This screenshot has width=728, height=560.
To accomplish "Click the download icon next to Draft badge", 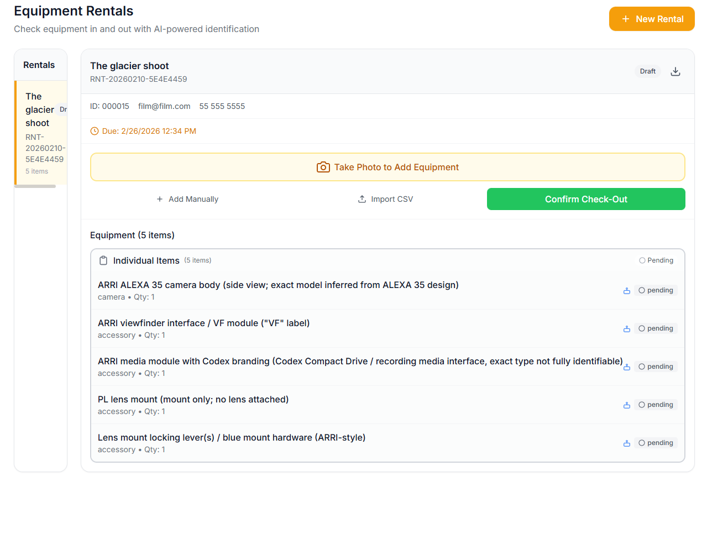I will coord(675,71).
